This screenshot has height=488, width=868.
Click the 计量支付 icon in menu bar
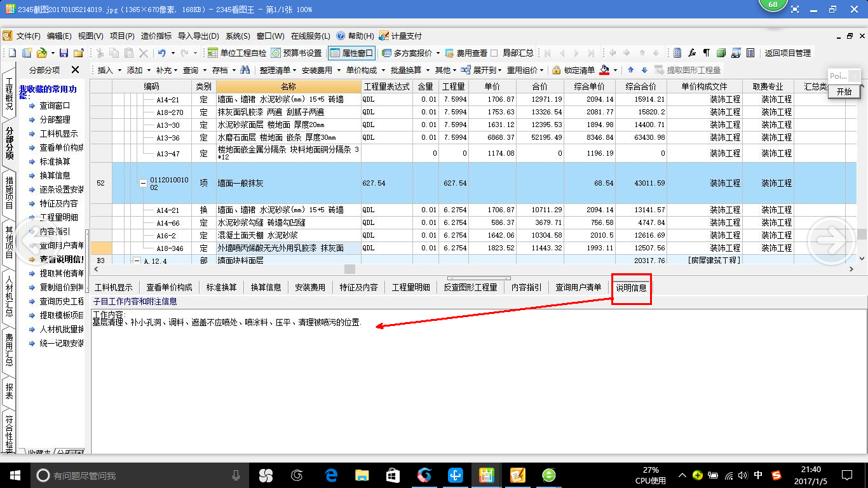(384, 36)
